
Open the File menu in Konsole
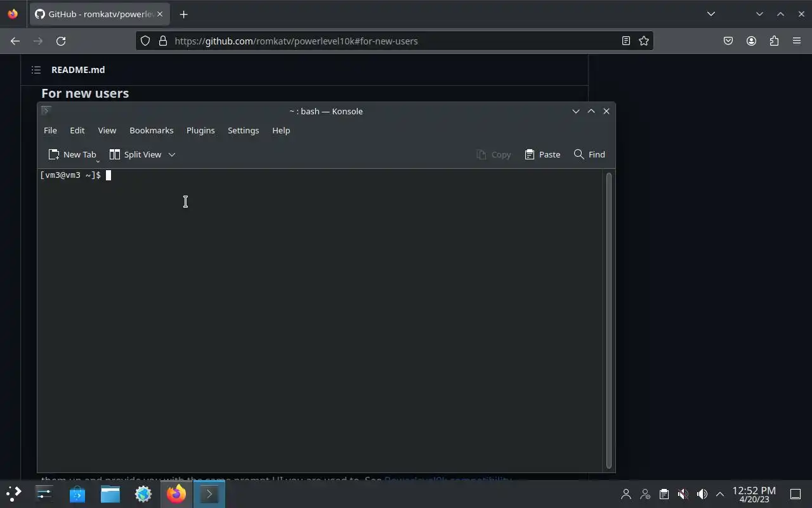(50, 130)
